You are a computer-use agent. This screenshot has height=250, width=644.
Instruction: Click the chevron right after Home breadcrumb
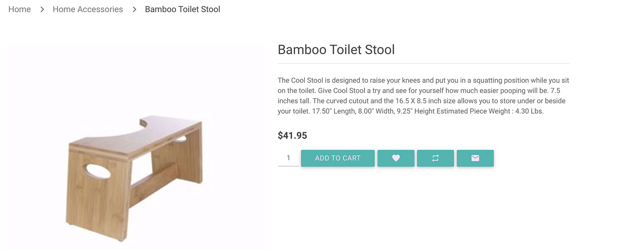pyautogui.click(x=42, y=9)
